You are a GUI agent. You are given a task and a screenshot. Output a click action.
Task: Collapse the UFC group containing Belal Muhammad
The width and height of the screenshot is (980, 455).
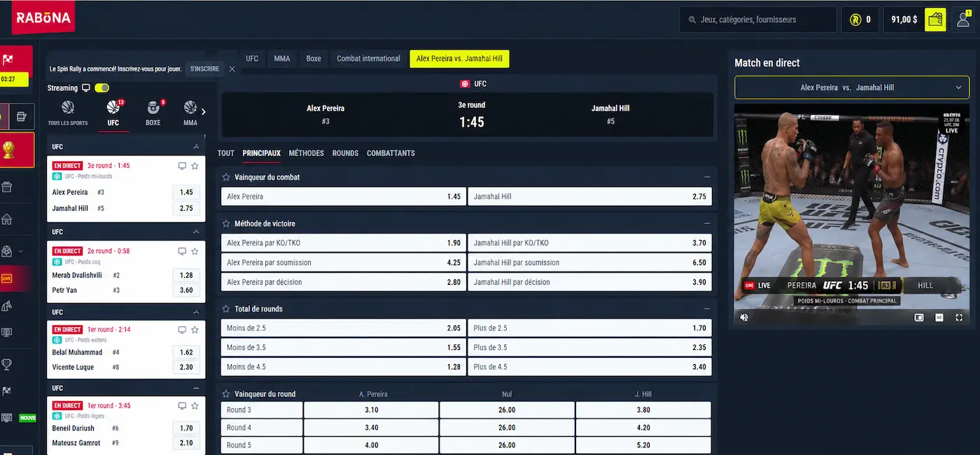pos(196,312)
